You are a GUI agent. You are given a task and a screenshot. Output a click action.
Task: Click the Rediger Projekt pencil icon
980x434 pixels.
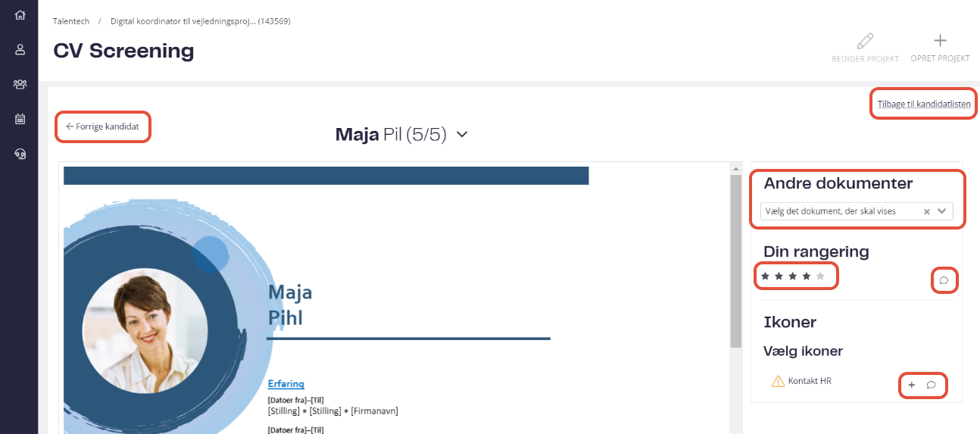(865, 41)
